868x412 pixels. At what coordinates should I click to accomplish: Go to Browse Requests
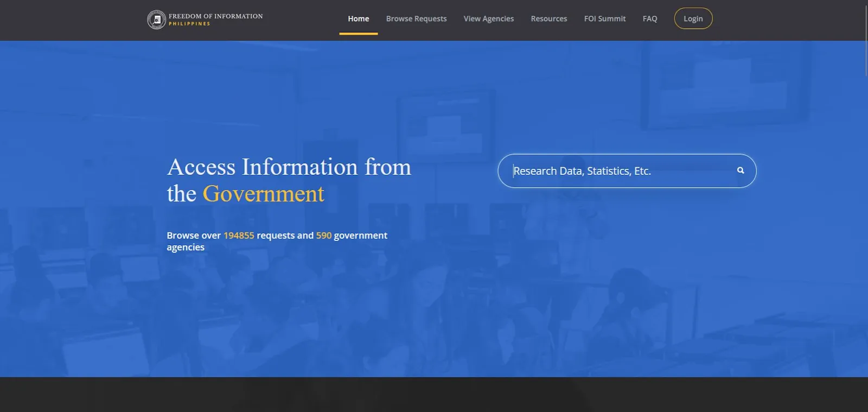[x=416, y=19]
